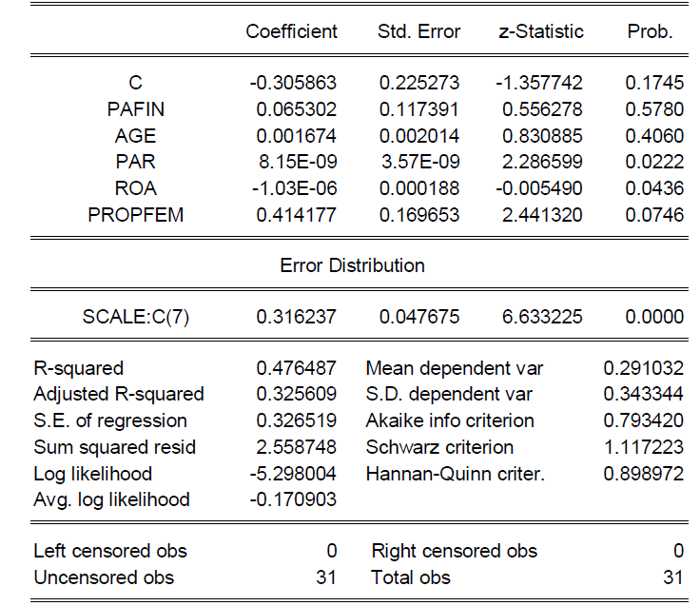Click the Left censored obs label

click(109, 551)
